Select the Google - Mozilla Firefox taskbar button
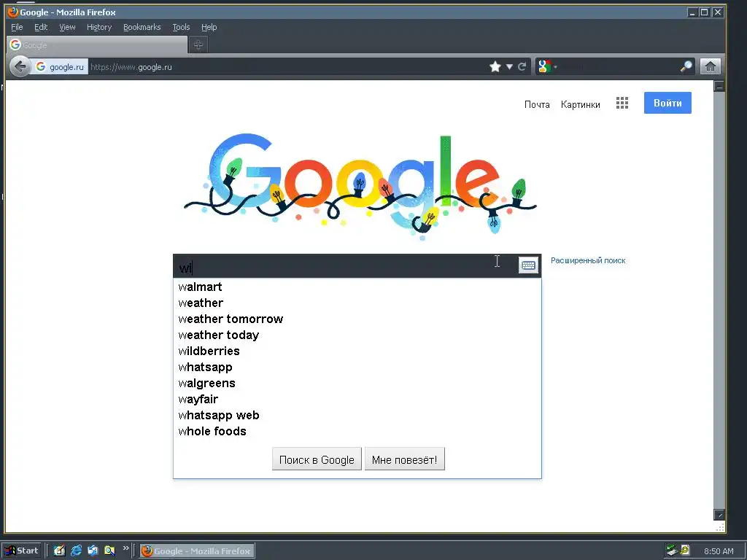The width and height of the screenshot is (747, 560). 197,551
